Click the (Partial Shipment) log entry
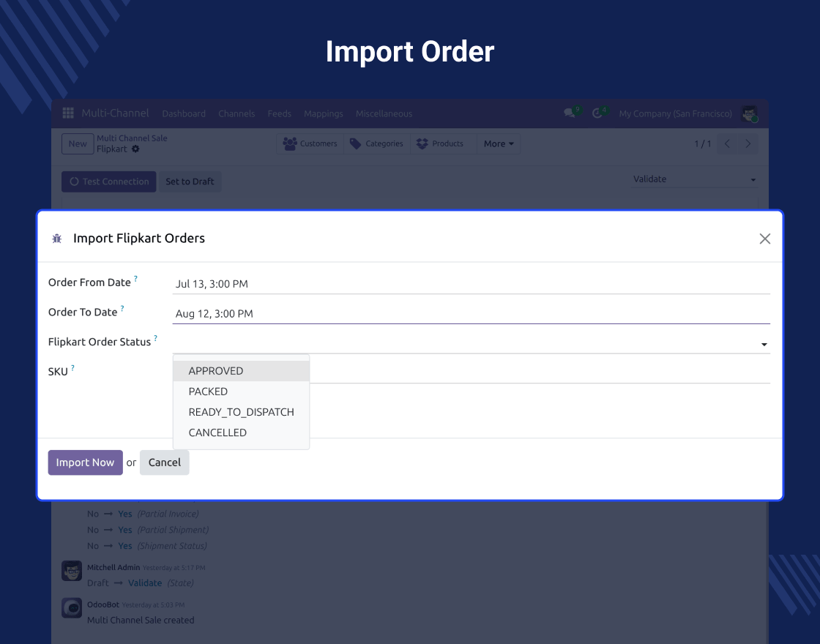The width and height of the screenshot is (820, 644). click(x=173, y=530)
